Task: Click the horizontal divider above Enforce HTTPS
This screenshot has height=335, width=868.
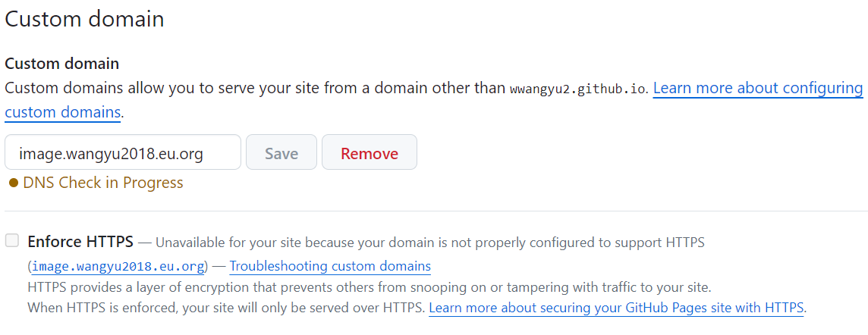Action: [436, 211]
